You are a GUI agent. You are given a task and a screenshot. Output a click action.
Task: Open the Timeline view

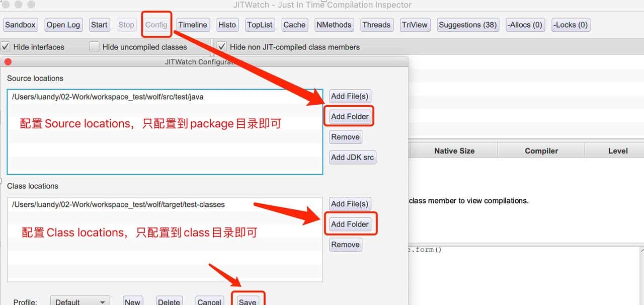point(193,24)
